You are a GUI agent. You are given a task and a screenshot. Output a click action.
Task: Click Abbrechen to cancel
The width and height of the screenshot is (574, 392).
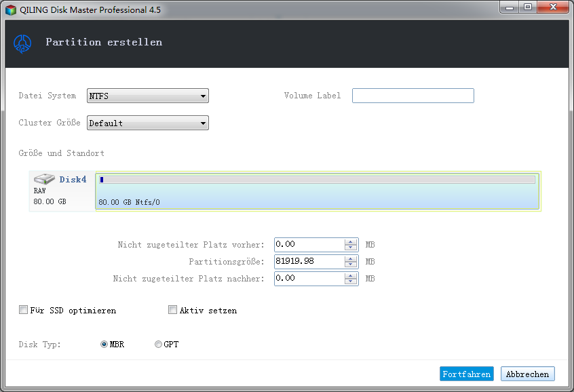(x=527, y=374)
